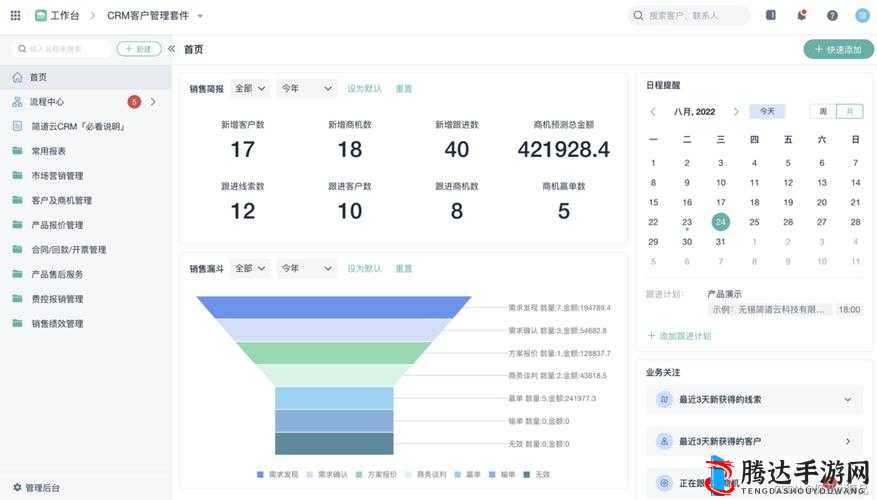The height and width of the screenshot is (500, 877).
Task: Toggle 需求发现 legend in funnel chart
Action: point(277,474)
